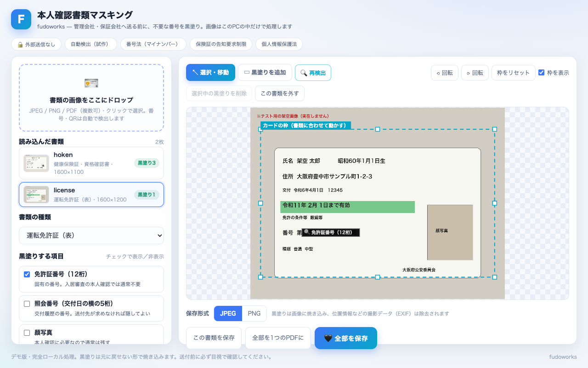Select JPEG save format
Viewport: 588px width, 368px height.
click(228, 313)
